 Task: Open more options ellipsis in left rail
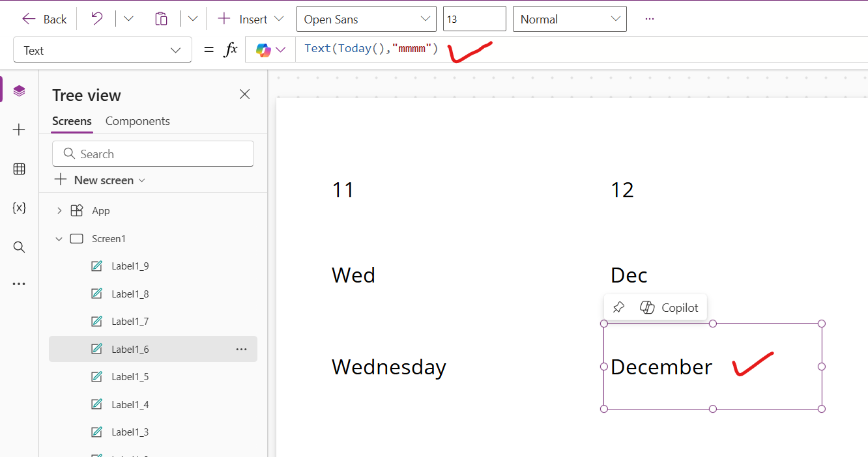coord(19,283)
